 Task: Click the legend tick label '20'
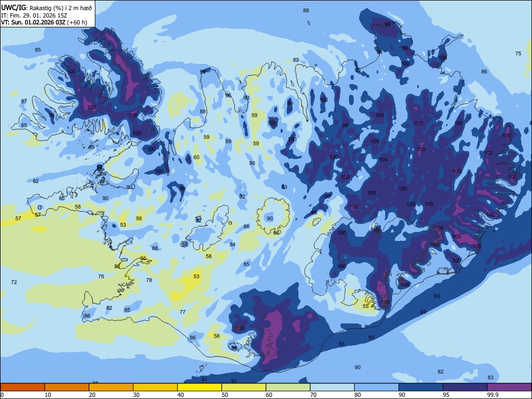click(92, 395)
